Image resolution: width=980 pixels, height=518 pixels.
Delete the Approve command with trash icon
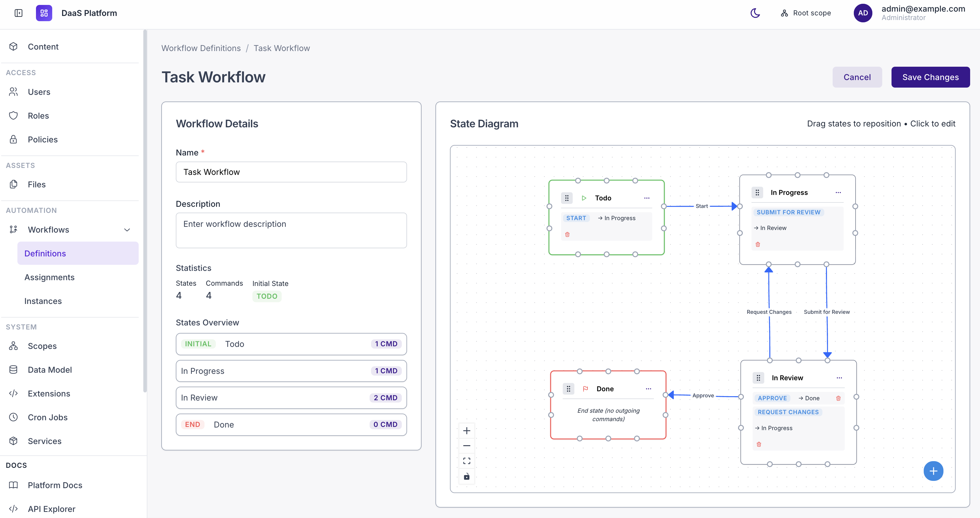pyautogui.click(x=838, y=398)
